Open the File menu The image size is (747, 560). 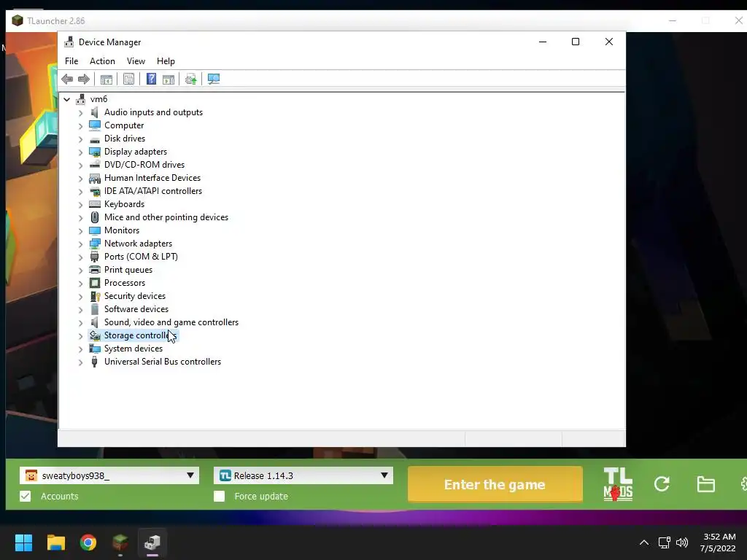pos(71,61)
